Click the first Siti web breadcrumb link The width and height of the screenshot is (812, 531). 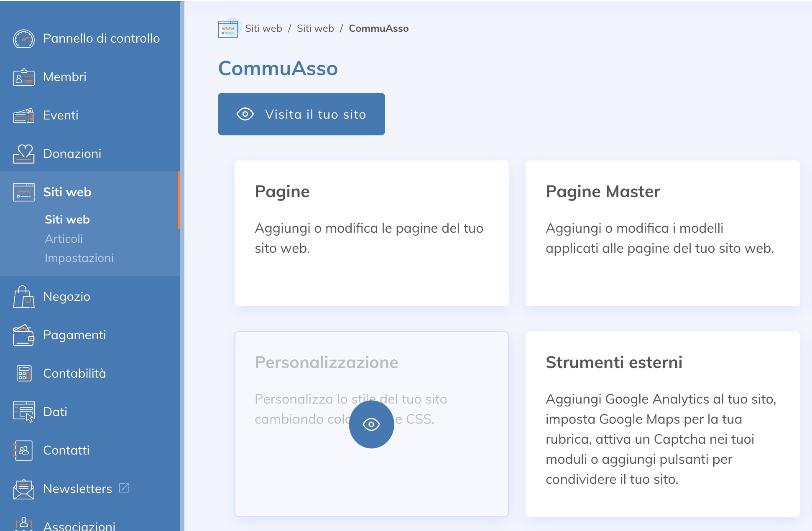(263, 28)
